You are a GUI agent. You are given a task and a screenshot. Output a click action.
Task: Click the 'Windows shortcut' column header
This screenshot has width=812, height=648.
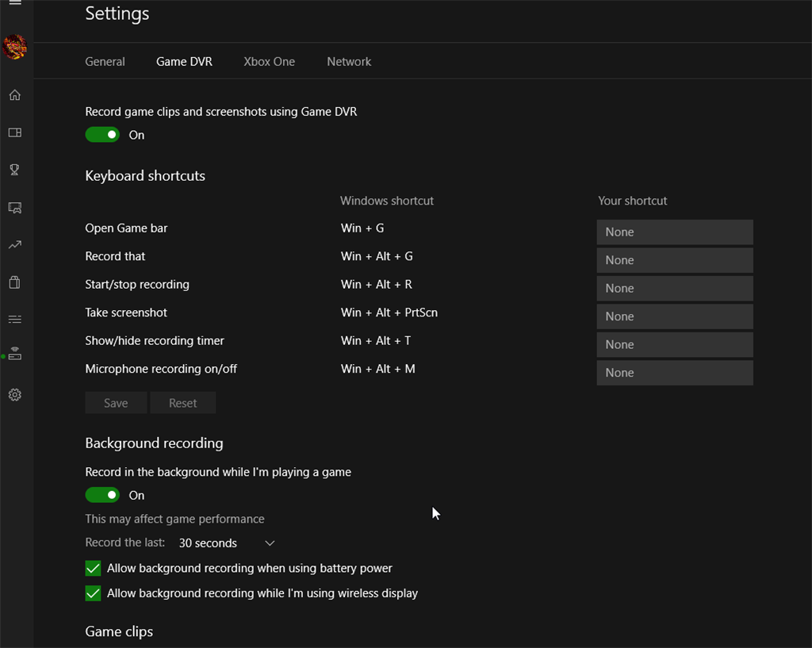pyautogui.click(x=387, y=201)
